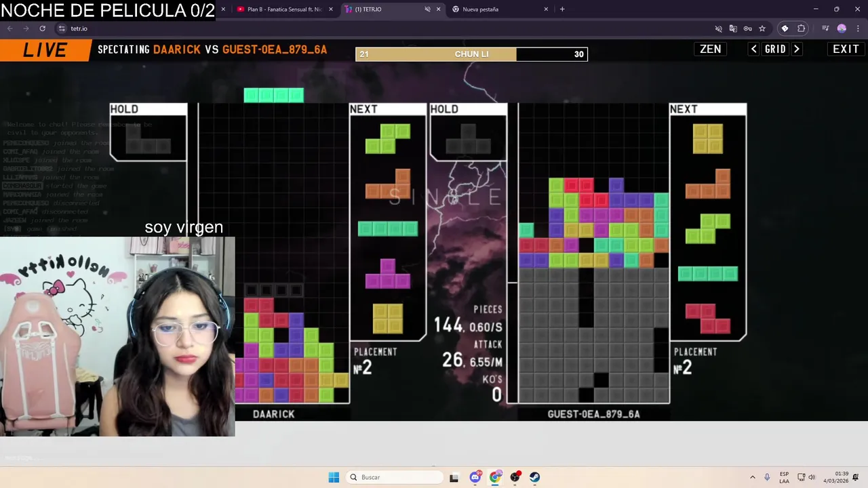Click the translate page icon
This screenshot has width=868, height=488.
tap(733, 28)
